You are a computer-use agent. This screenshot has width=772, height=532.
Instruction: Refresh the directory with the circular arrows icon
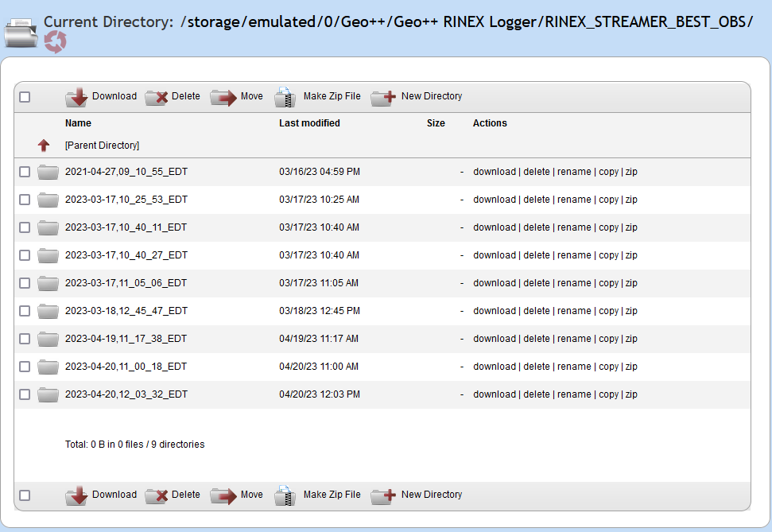click(55, 41)
